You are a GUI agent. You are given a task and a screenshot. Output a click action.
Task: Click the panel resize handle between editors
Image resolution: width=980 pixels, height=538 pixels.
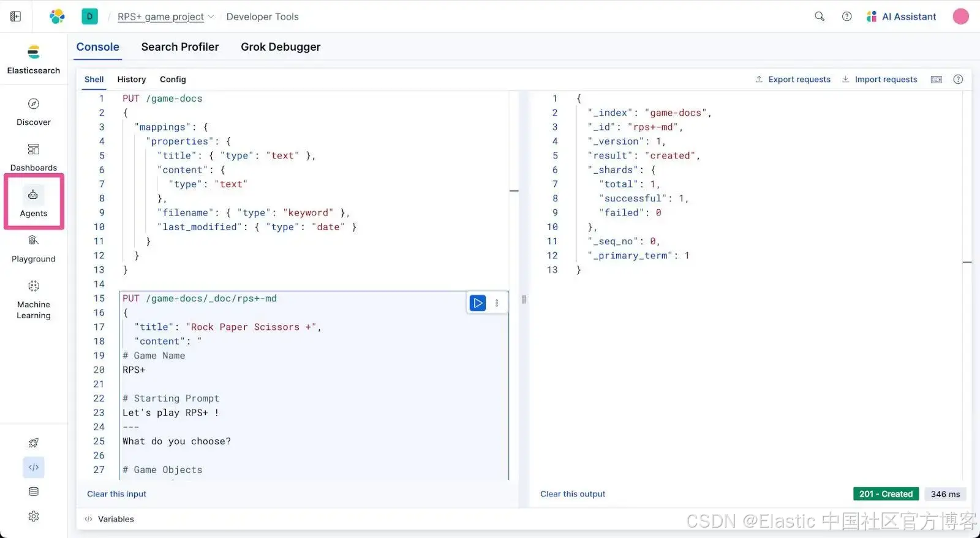(524, 299)
